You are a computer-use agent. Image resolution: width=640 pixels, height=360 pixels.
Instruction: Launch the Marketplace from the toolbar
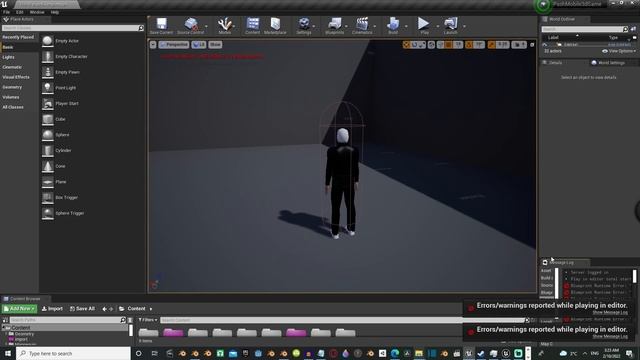coord(275,26)
